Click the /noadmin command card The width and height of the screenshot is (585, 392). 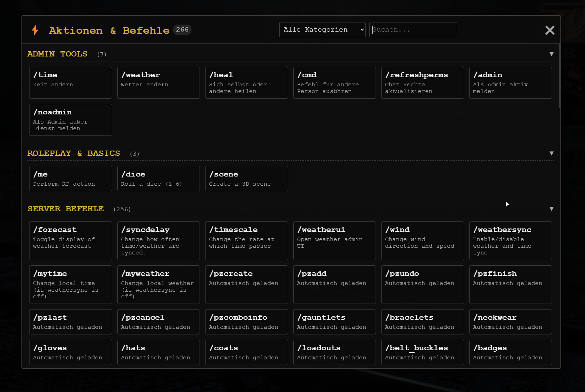(x=71, y=120)
